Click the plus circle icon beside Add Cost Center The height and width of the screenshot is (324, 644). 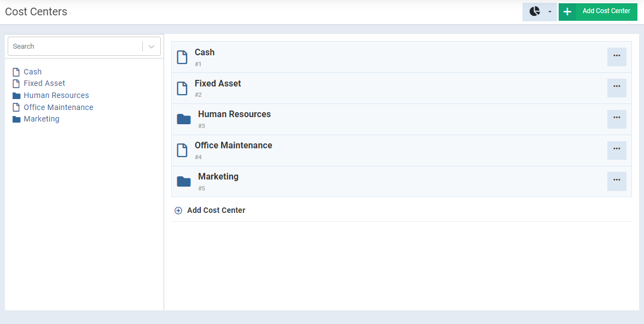(178, 210)
